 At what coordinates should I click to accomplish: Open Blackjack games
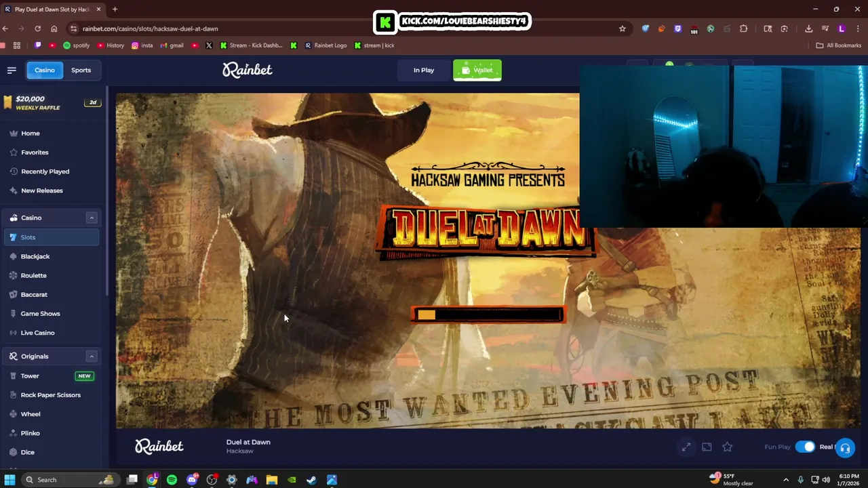point(35,256)
